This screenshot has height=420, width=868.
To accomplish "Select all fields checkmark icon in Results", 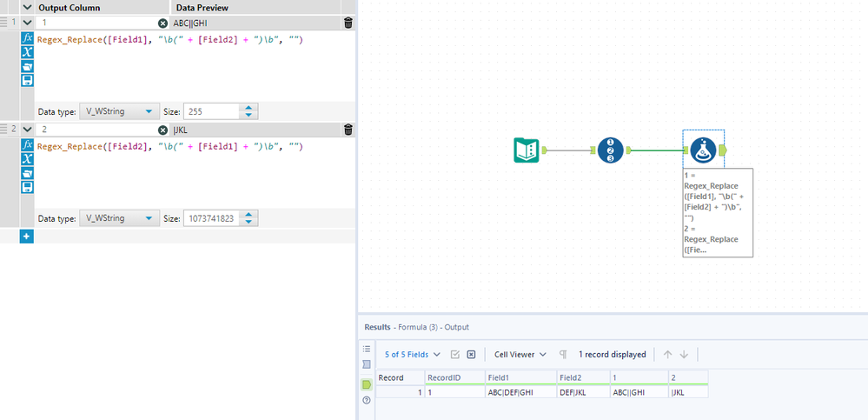I will coord(455,355).
